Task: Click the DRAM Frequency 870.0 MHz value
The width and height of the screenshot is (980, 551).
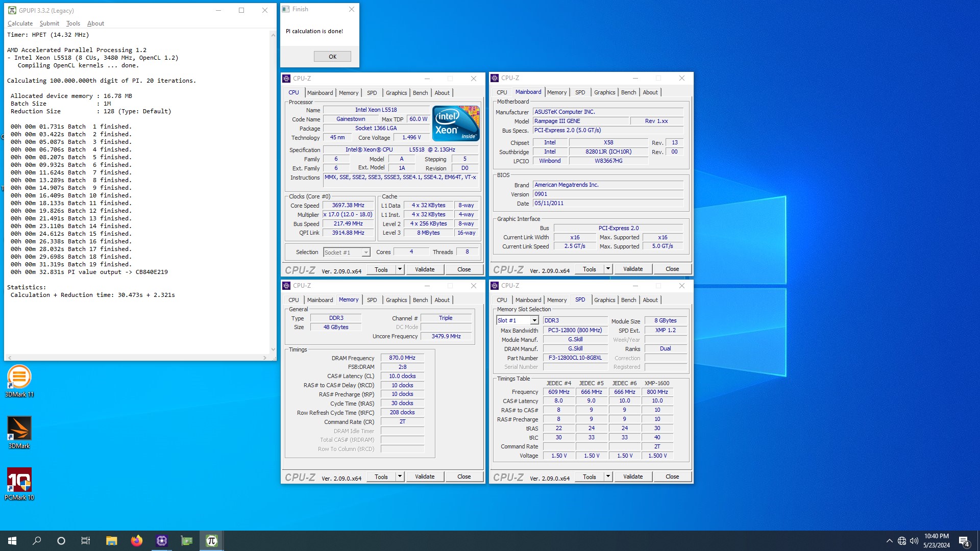Action: coord(402,358)
